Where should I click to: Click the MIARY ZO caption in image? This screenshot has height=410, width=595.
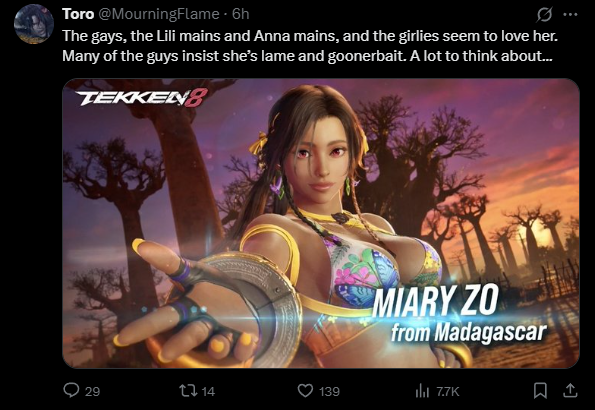[435, 301]
